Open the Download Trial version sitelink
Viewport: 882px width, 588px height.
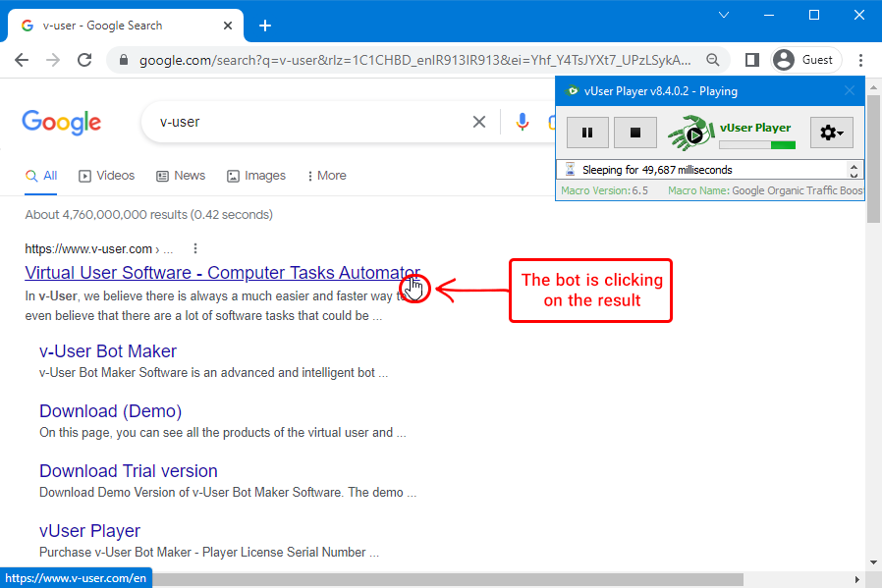[x=129, y=471]
